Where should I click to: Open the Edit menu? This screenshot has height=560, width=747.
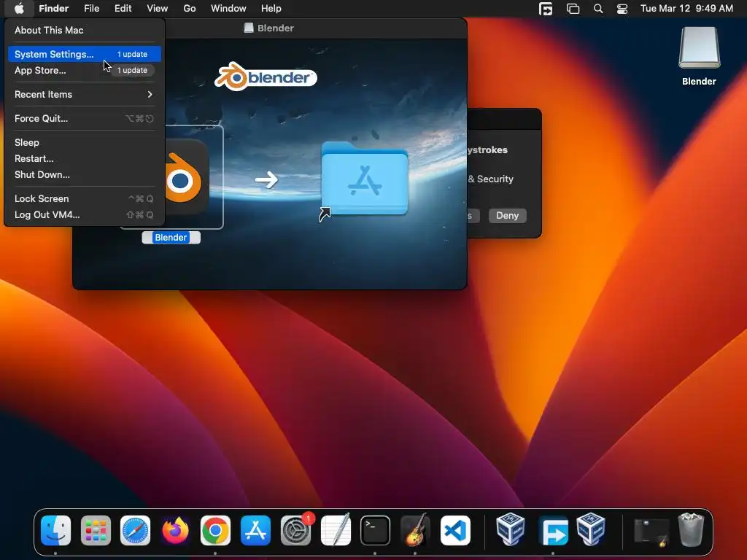[x=123, y=9]
